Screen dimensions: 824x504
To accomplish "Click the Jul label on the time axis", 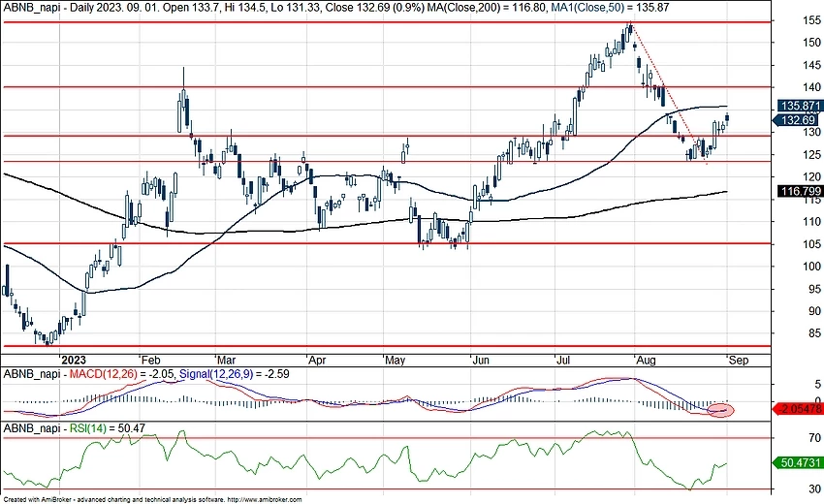I will point(563,361).
